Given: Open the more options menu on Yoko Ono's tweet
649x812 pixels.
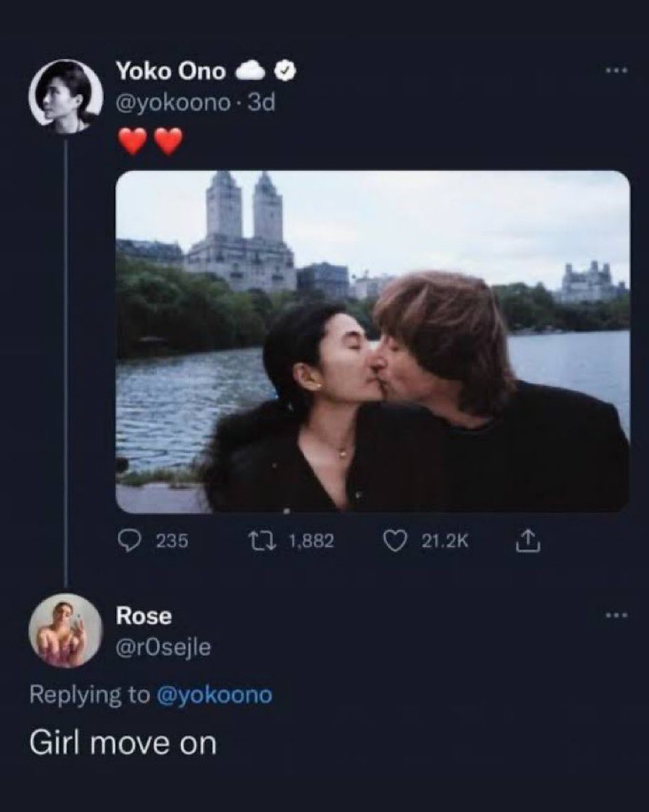Looking at the screenshot, I should click(x=618, y=69).
